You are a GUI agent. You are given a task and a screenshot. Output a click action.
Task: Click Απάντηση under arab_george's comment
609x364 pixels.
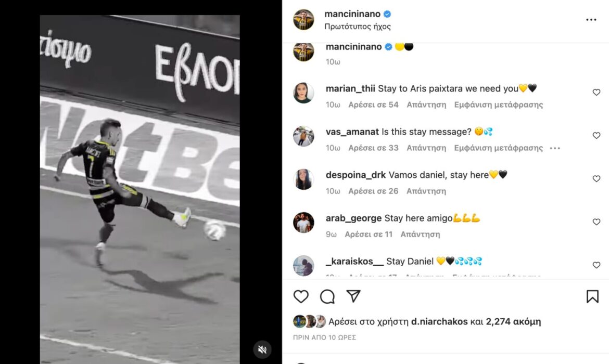tap(420, 235)
